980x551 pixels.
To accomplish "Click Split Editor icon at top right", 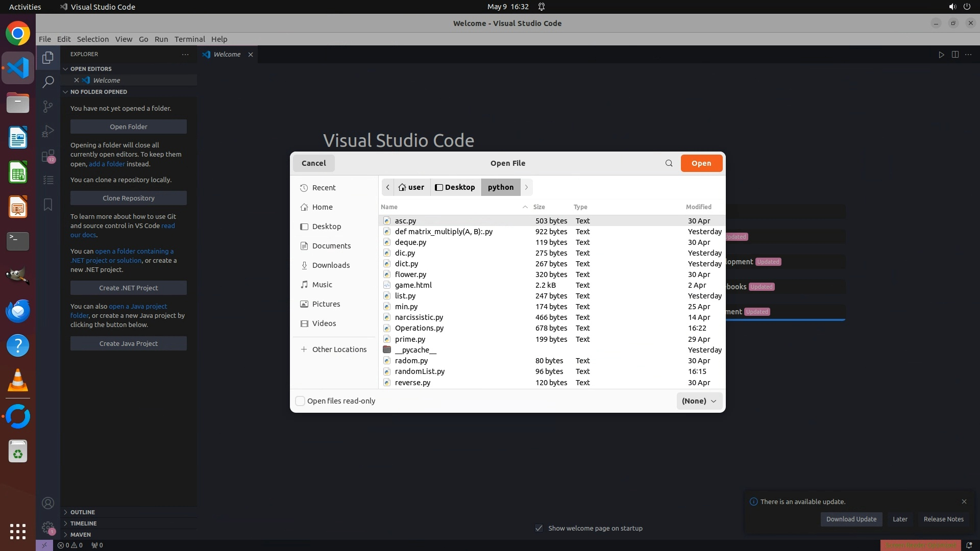I will pos(955,55).
